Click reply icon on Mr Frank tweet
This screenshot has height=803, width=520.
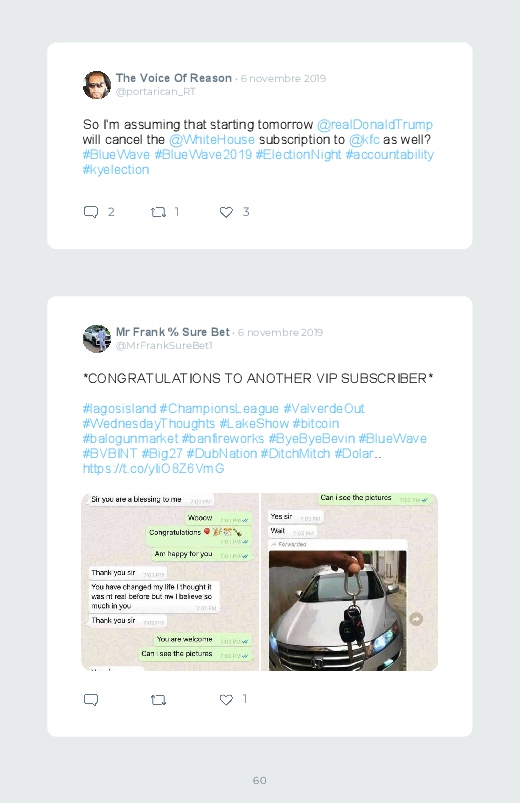(x=91, y=700)
